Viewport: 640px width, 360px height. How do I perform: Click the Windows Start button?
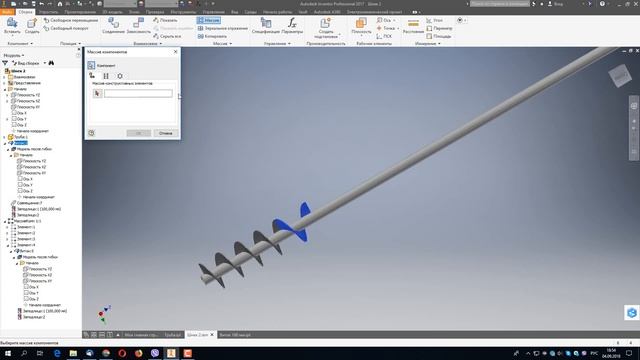pyautogui.click(x=7, y=353)
